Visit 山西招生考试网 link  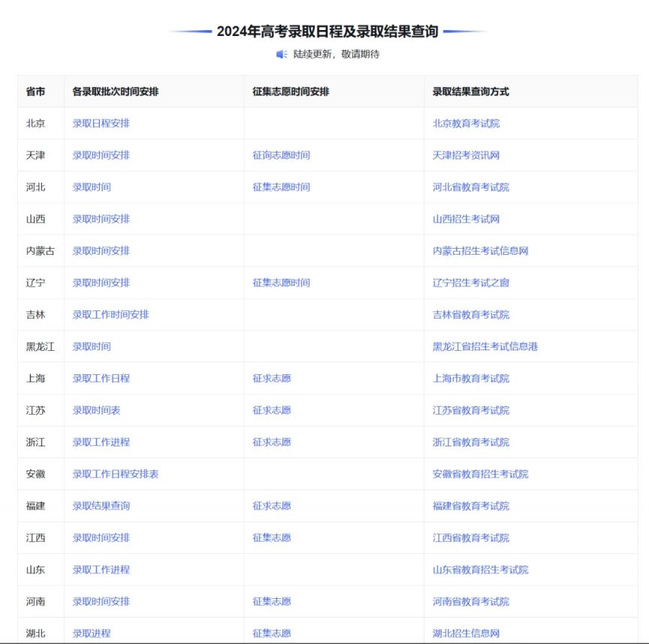(466, 219)
